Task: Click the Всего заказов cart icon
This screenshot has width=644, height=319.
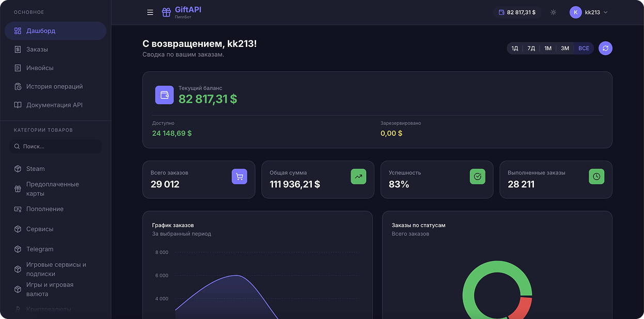Action: [x=240, y=177]
